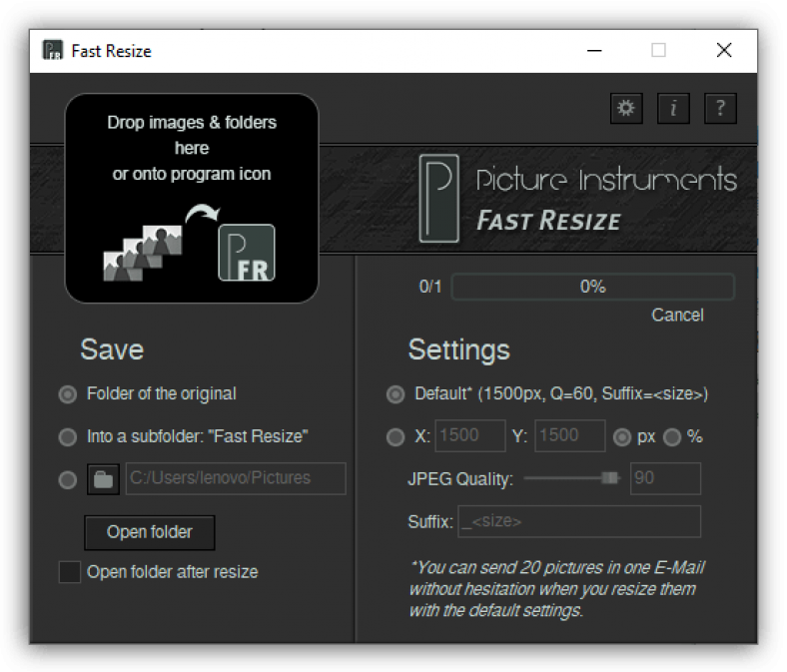Click the Fast Resize title bar icon
Screen dimensions: 787x672
(52, 50)
